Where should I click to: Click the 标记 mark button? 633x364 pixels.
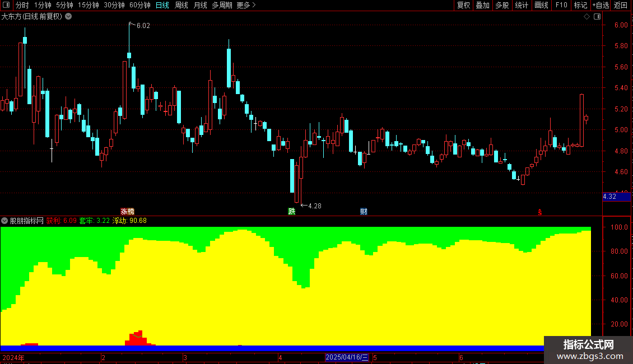pos(580,5)
